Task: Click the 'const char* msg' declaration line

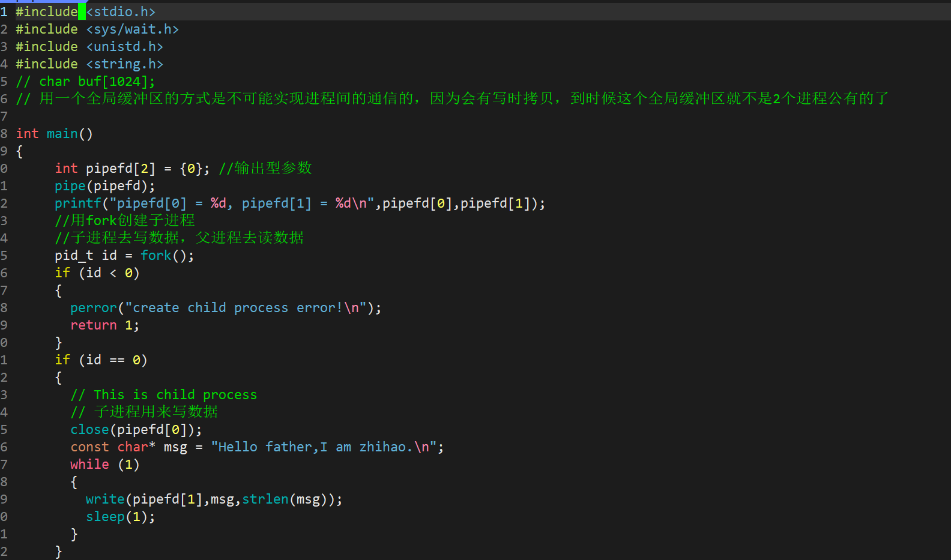Action: pyautogui.click(x=257, y=447)
